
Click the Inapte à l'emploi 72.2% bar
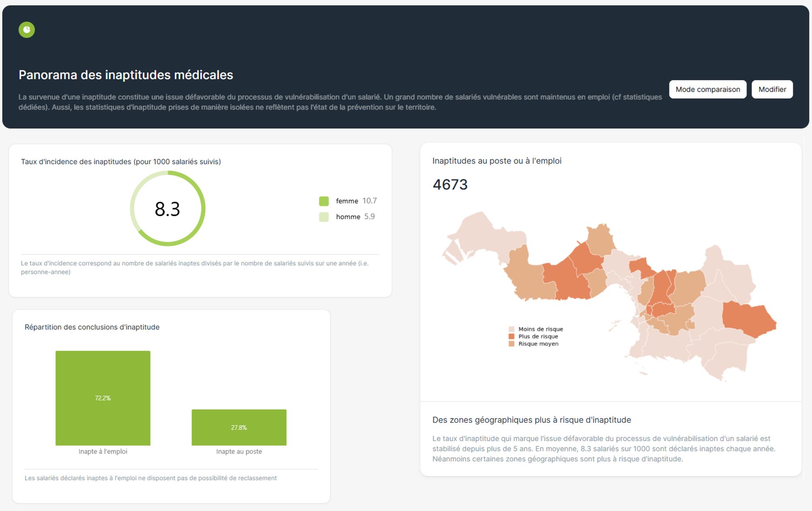coord(103,398)
